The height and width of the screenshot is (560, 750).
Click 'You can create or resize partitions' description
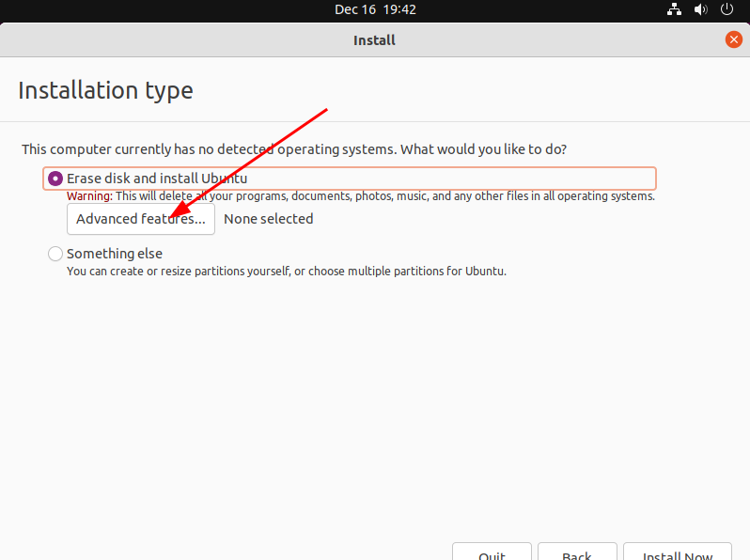click(286, 272)
